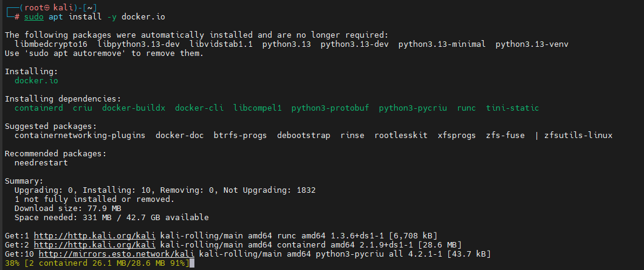Click the containernetworking-plugins suggested package
The image size is (644, 270).
[x=80, y=135]
